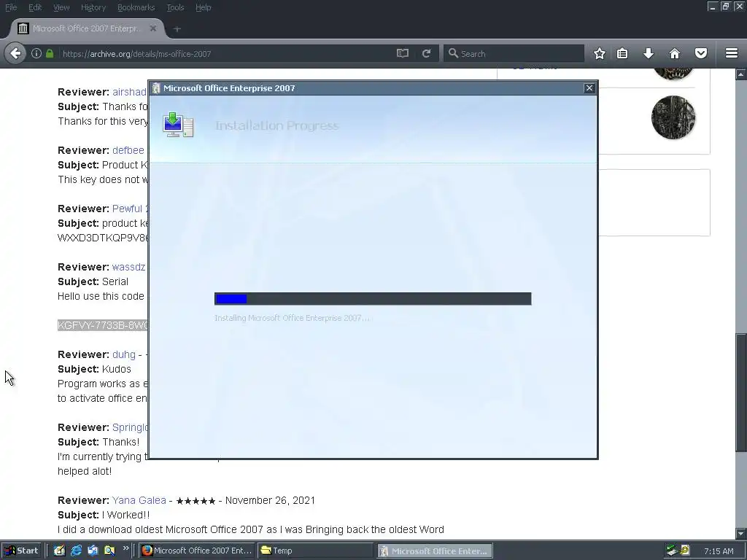Switch to Microsoft Office Enterprise taskbar button
The height and width of the screenshot is (560, 747).
click(x=435, y=551)
